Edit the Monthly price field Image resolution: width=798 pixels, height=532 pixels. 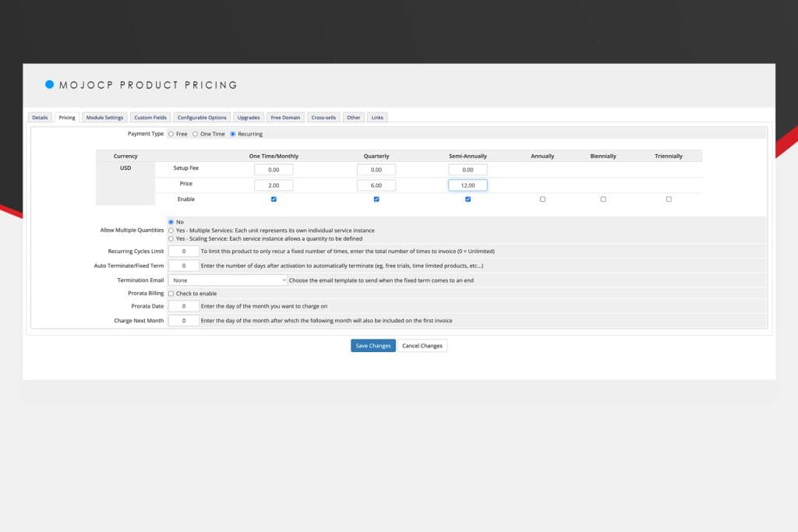(x=274, y=185)
